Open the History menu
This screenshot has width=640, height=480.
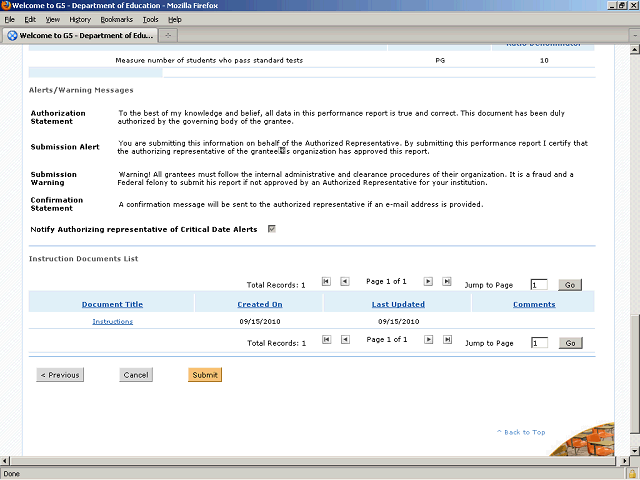[80, 20]
